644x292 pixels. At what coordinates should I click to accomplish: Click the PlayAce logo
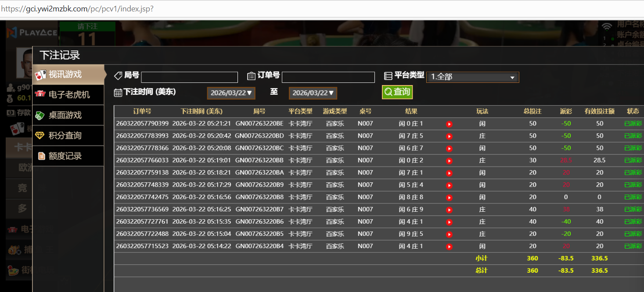click(32, 32)
